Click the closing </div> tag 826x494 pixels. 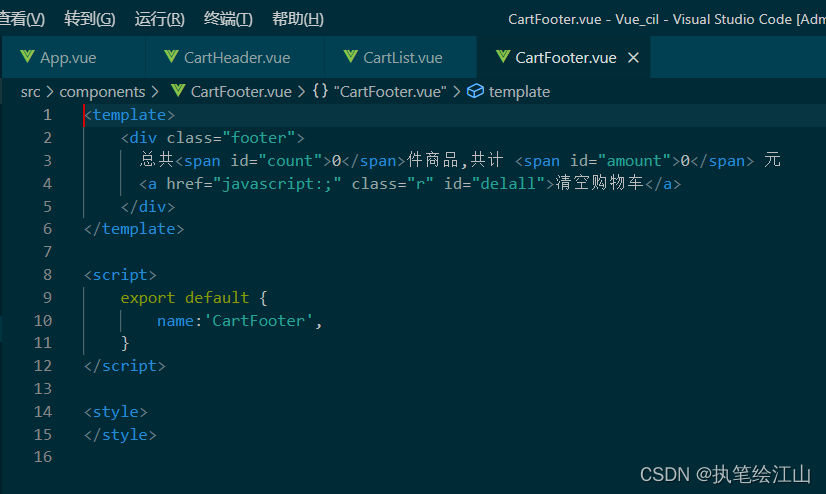(x=148, y=206)
